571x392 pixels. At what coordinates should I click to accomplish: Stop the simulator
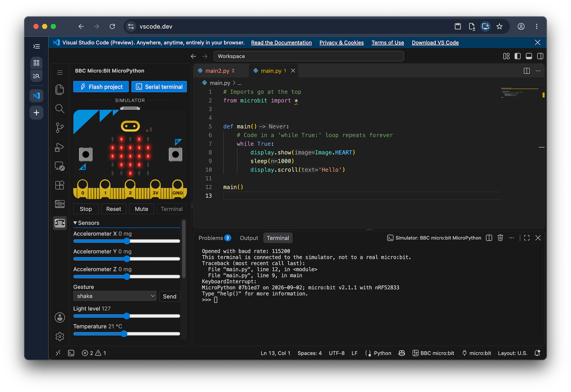(x=86, y=209)
